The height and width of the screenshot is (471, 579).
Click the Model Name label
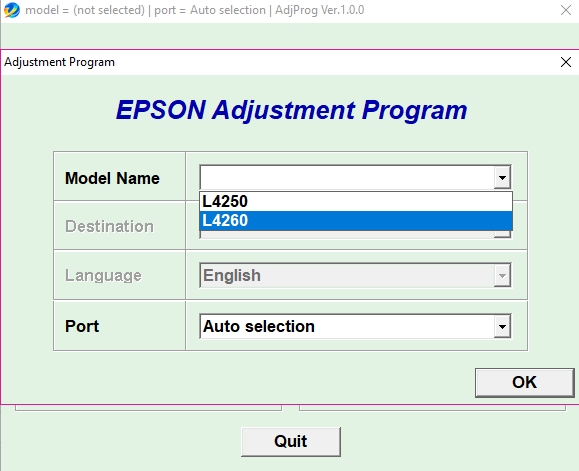pos(112,178)
